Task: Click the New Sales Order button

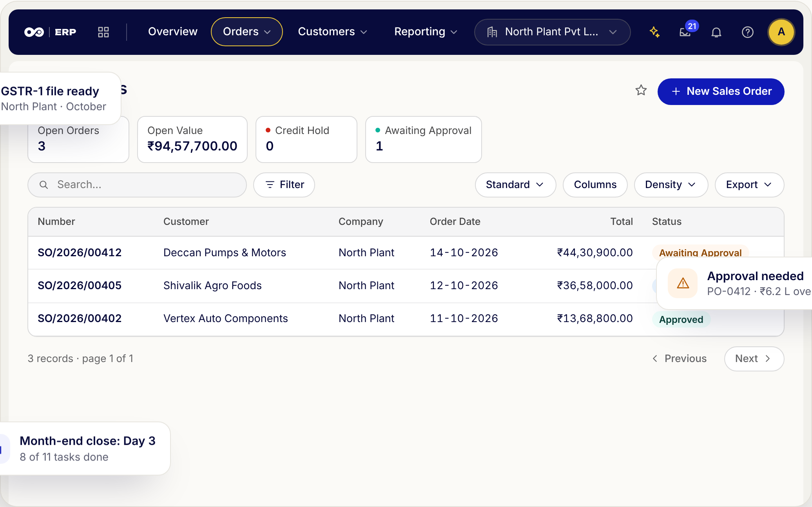Action: point(721,92)
